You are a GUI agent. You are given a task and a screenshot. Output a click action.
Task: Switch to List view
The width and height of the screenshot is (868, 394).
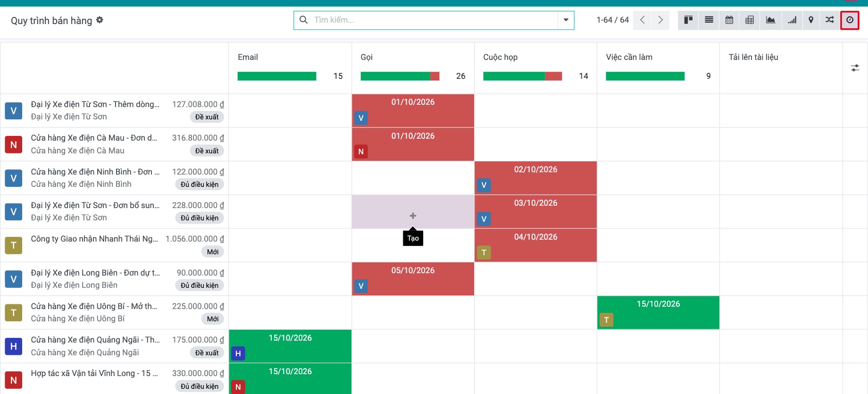[x=709, y=20]
